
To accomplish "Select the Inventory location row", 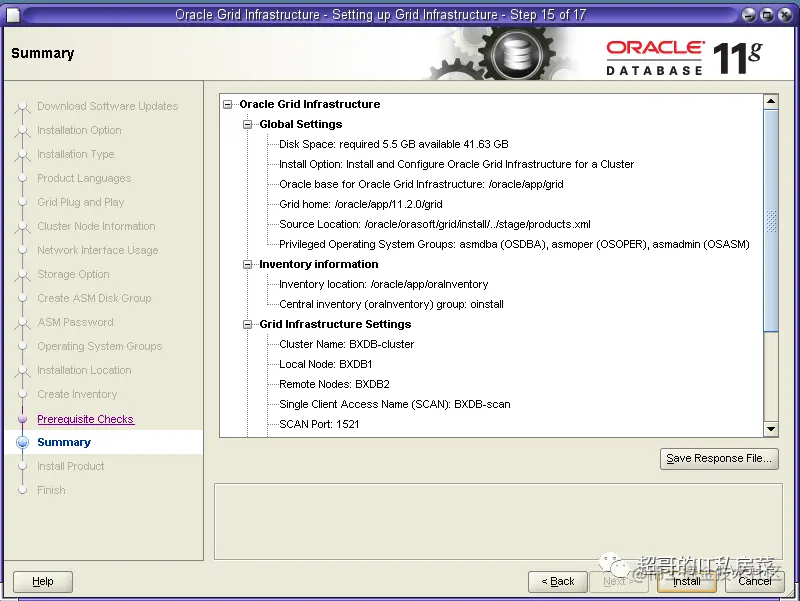I will pyautogui.click(x=384, y=284).
